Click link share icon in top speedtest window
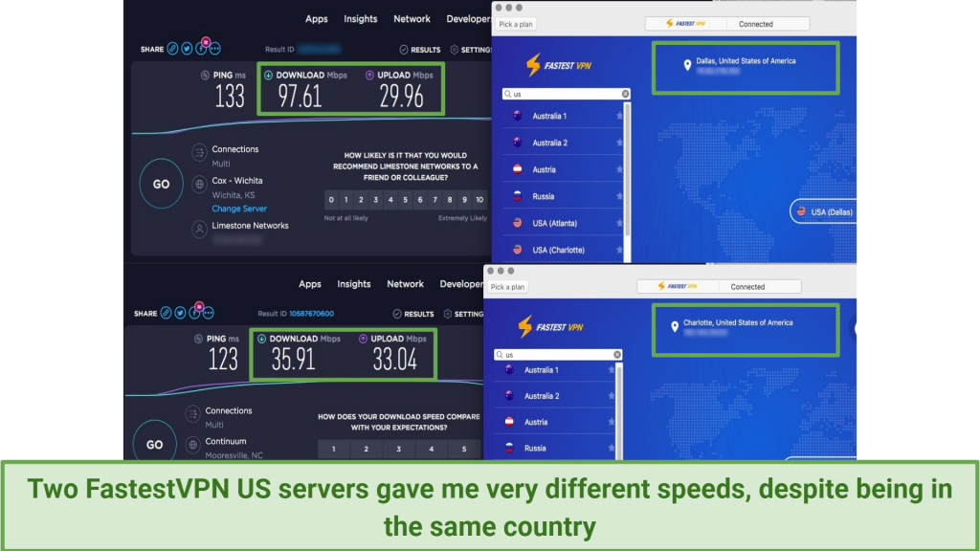980x551 pixels. coord(172,49)
